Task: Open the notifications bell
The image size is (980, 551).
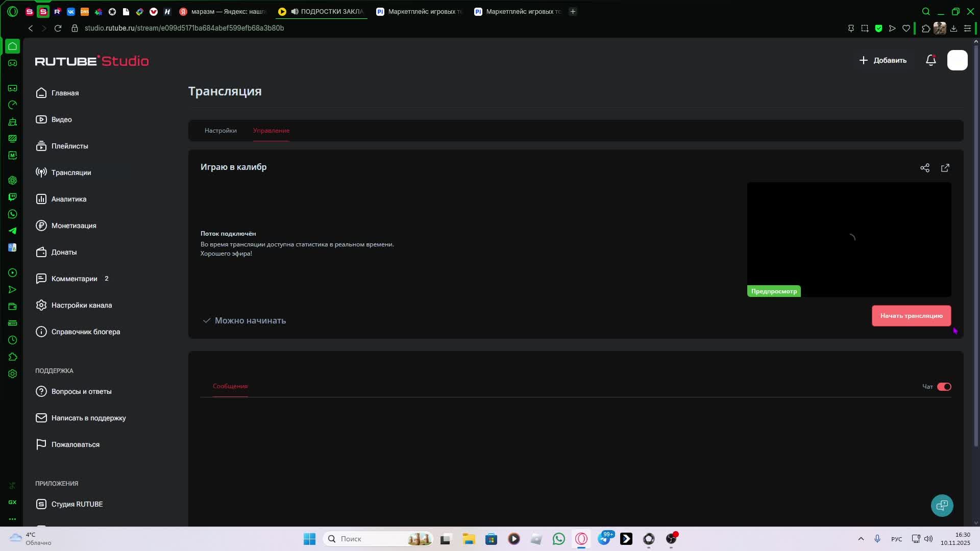Action: click(x=930, y=60)
